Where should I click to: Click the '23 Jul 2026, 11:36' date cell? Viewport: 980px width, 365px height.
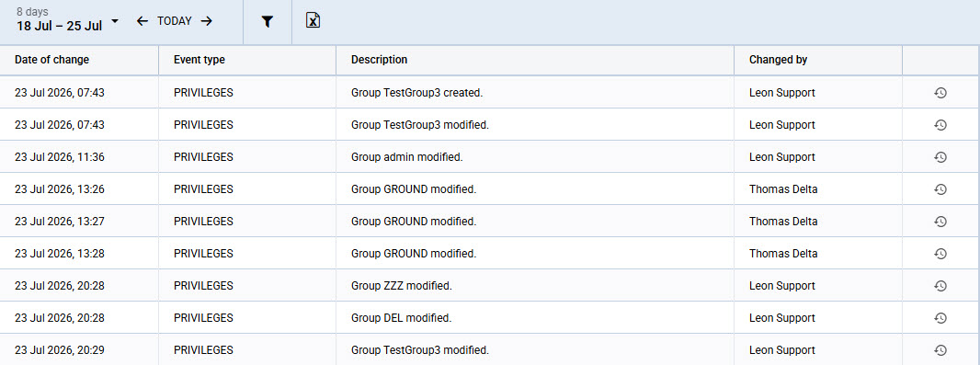coord(60,157)
